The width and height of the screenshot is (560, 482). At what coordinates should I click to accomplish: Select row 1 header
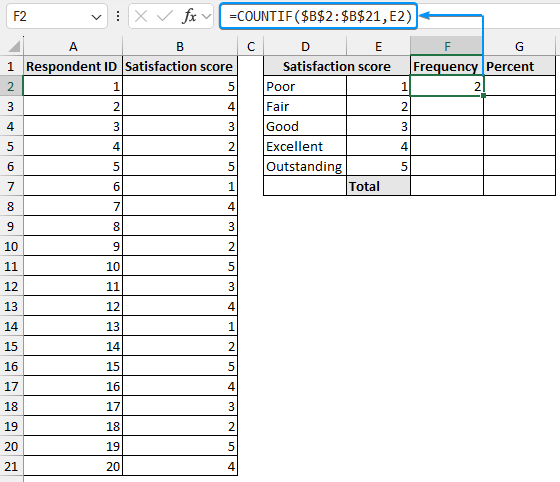point(11,66)
